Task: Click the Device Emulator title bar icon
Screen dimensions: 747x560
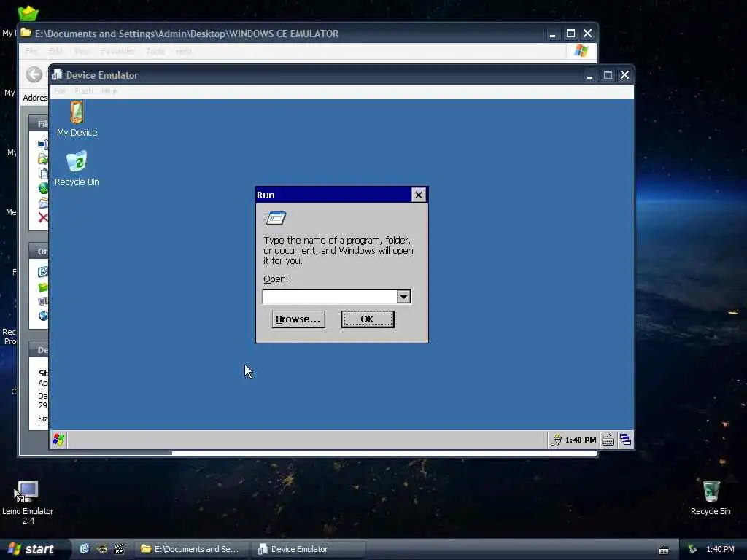Action: pos(57,75)
